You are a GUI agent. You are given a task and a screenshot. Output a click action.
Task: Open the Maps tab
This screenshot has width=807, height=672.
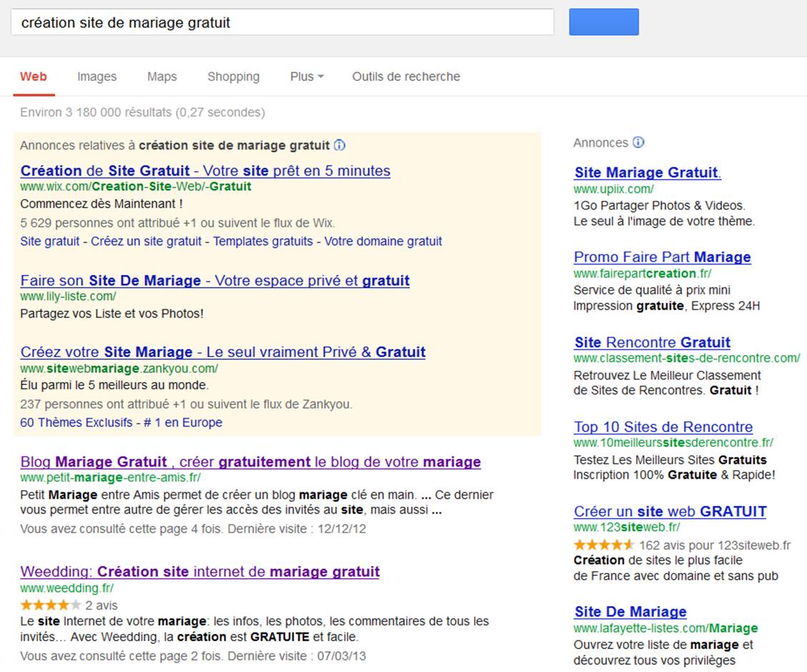point(162,77)
